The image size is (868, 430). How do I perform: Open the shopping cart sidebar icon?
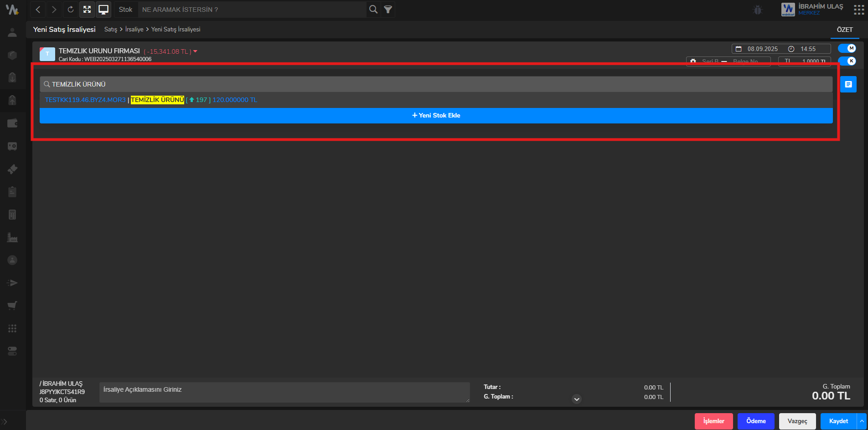(12, 306)
